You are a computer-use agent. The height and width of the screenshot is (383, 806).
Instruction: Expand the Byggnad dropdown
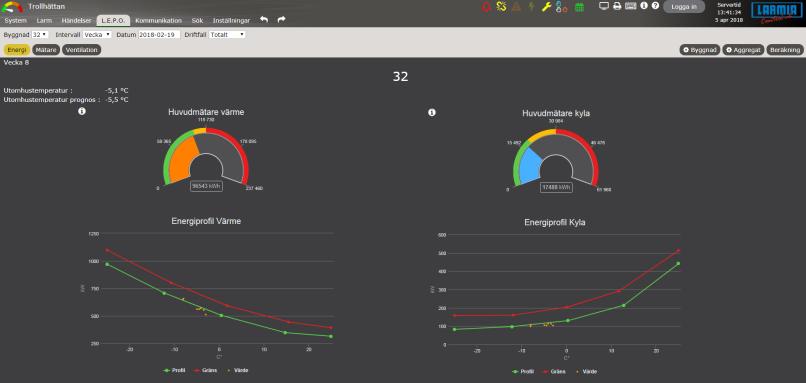point(40,34)
